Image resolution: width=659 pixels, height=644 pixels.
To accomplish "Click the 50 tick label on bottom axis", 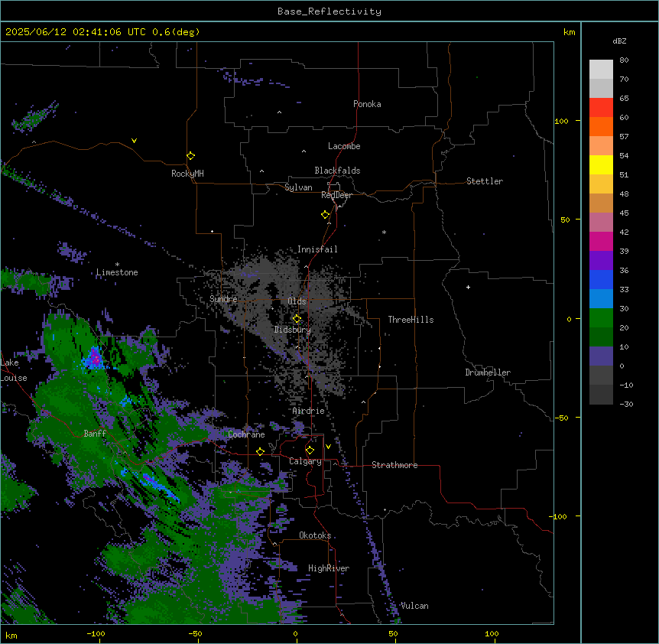I will tap(394, 633).
